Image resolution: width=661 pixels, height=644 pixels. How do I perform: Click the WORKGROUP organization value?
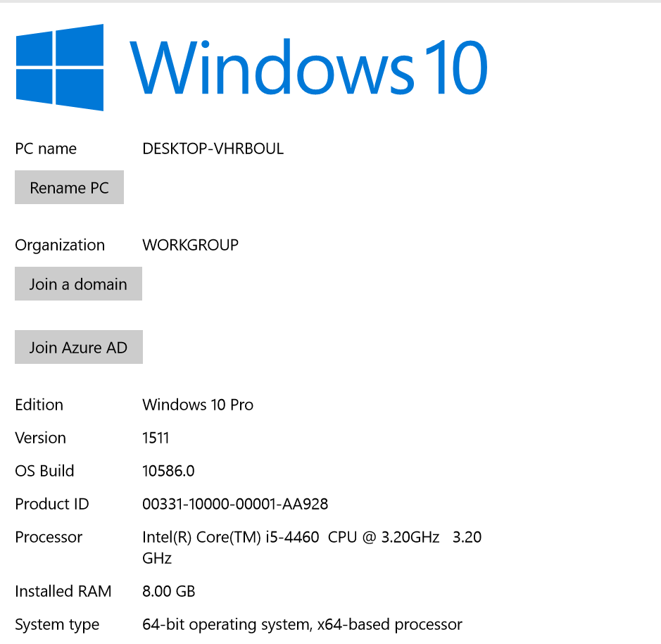191,245
